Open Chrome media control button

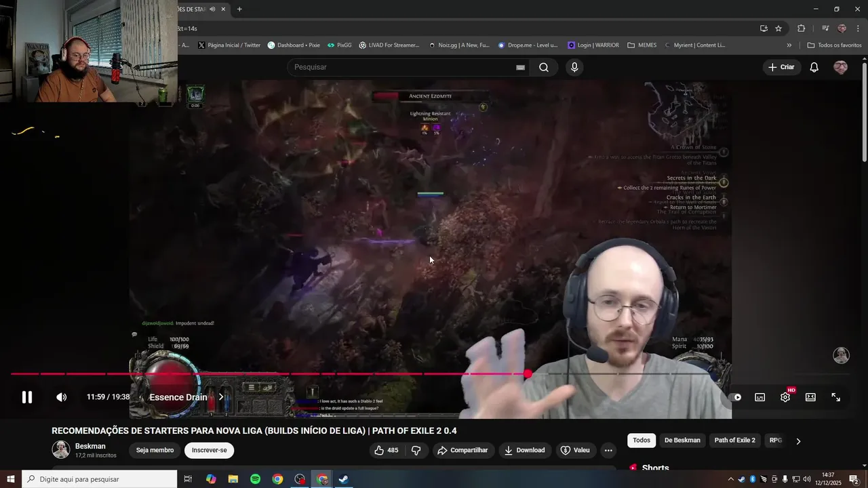pyautogui.click(x=825, y=28)
